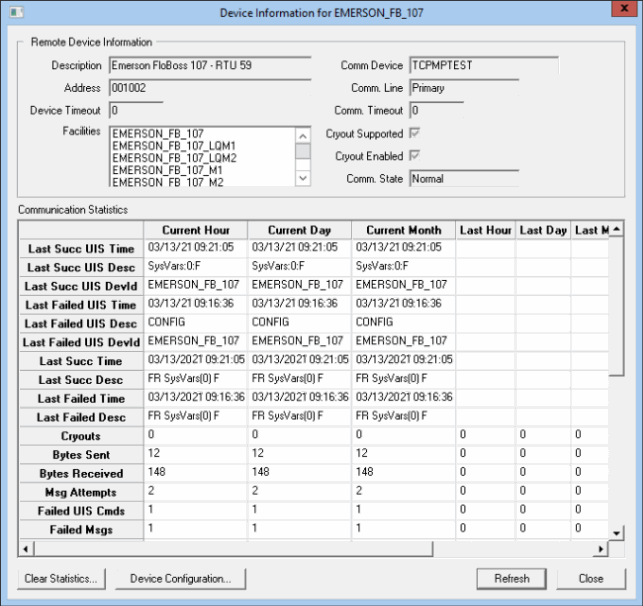
Task: Click the Last Succ UIS Time row header
Action: click(81, 248)
